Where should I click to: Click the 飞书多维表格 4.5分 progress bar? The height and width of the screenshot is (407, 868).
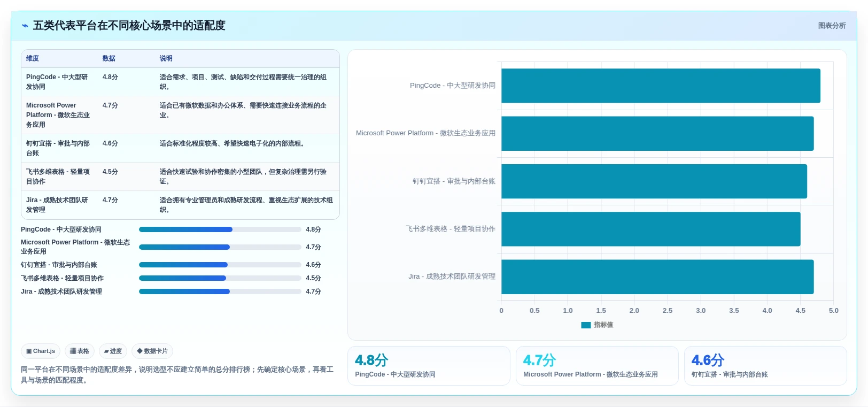[x=220, y=278]
